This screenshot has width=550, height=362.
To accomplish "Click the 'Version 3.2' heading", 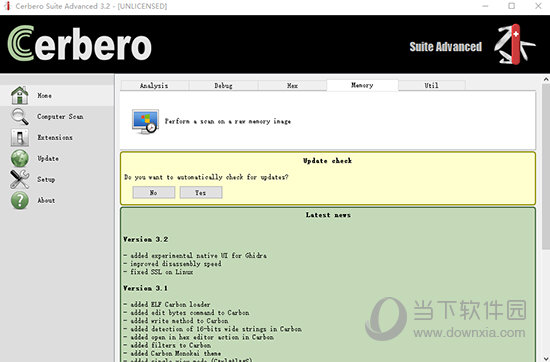I will 146,240.
